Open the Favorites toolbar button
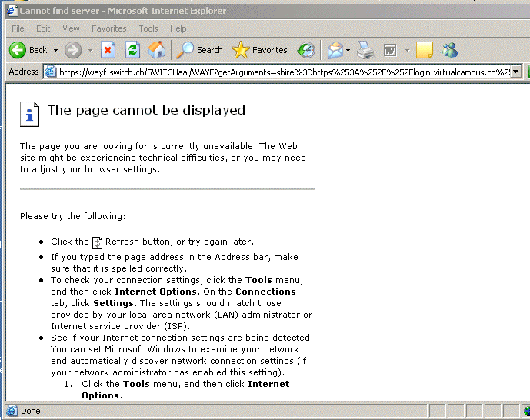Screen dimensions: 530x420 260,50
